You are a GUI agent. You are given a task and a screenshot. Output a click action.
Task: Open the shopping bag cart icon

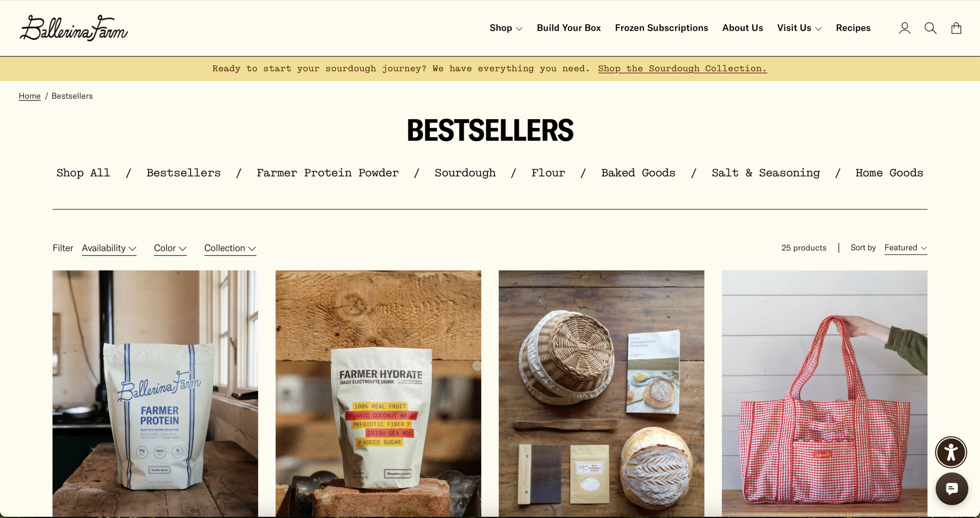click(x=956, y=28)
